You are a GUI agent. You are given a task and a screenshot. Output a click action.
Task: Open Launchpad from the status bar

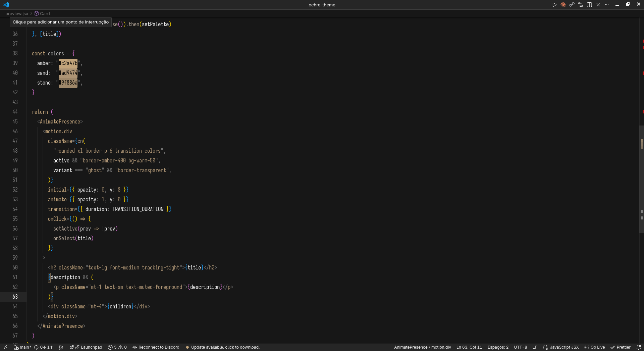(x=86, y=347)
